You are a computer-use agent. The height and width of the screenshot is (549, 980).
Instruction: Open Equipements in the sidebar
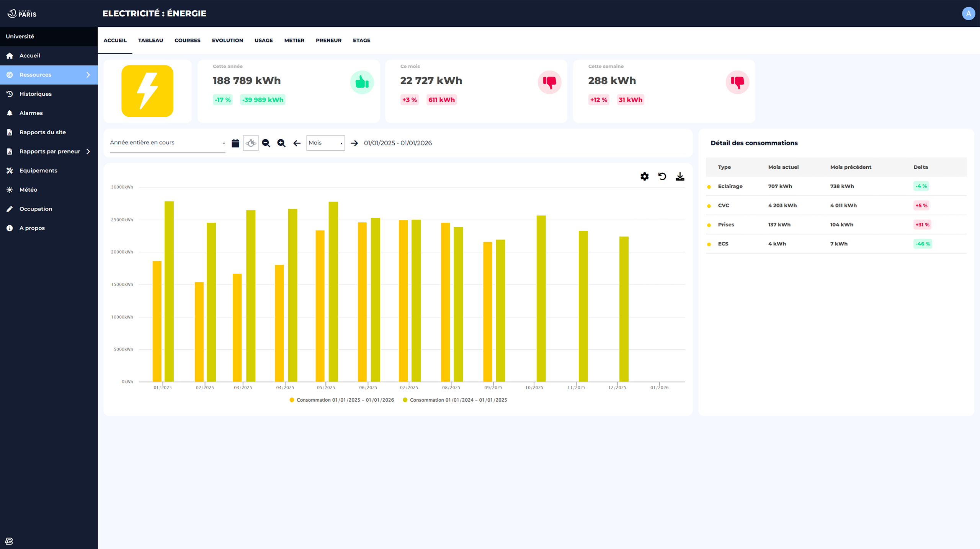click(38, 171)
